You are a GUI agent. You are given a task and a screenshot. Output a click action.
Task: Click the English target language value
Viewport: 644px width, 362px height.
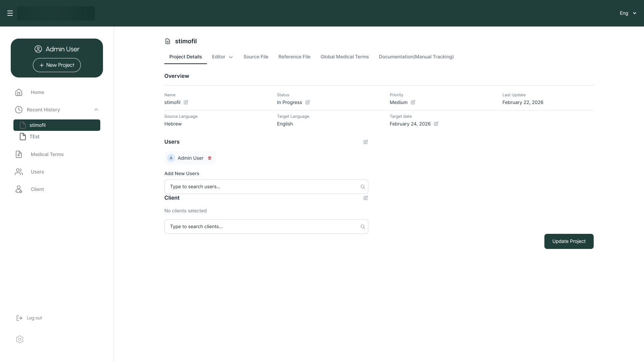[x=285, y=124]
